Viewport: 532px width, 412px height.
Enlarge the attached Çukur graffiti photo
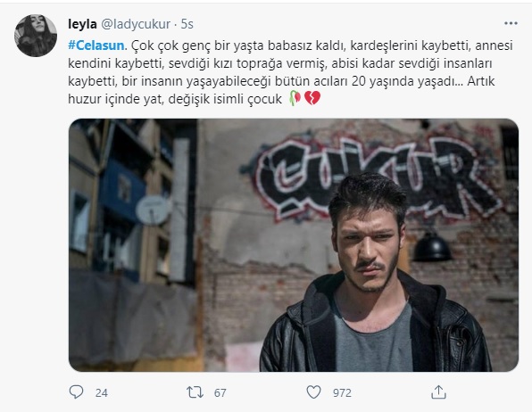click(x=294, y=245)
